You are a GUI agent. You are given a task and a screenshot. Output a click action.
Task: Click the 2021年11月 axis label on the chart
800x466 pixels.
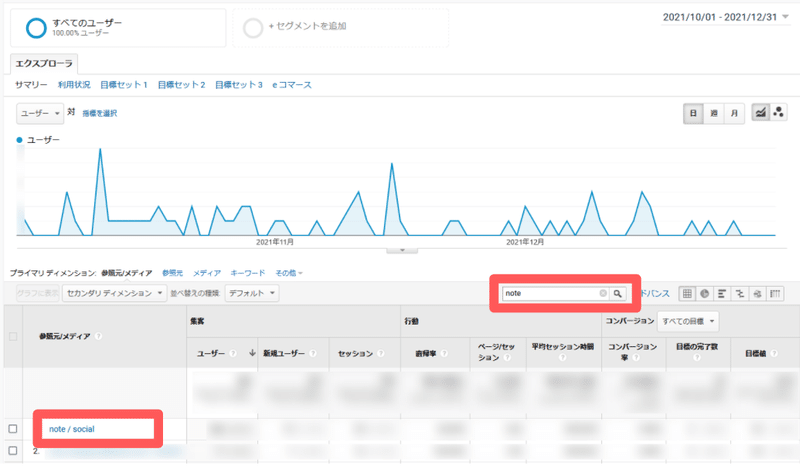(274, 242)
